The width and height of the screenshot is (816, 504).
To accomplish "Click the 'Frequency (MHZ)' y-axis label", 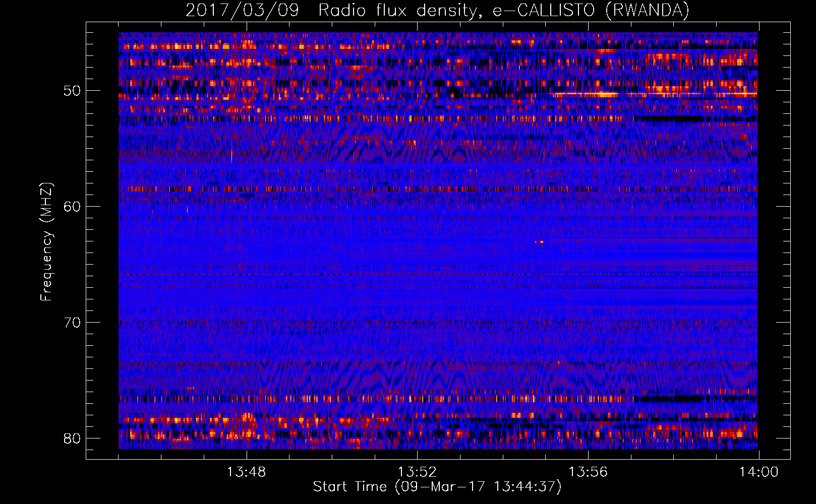I will [x=46, y=242].
